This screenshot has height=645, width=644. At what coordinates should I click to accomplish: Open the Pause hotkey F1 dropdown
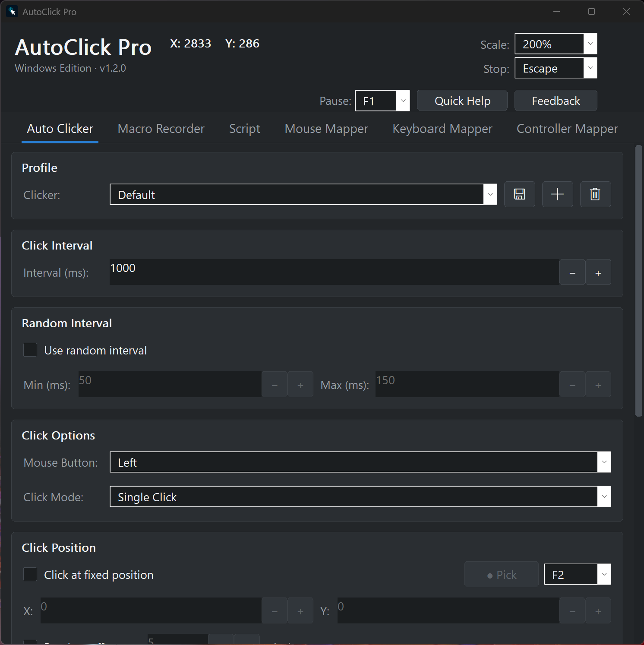pyautogui.click(x=382, y=101)
